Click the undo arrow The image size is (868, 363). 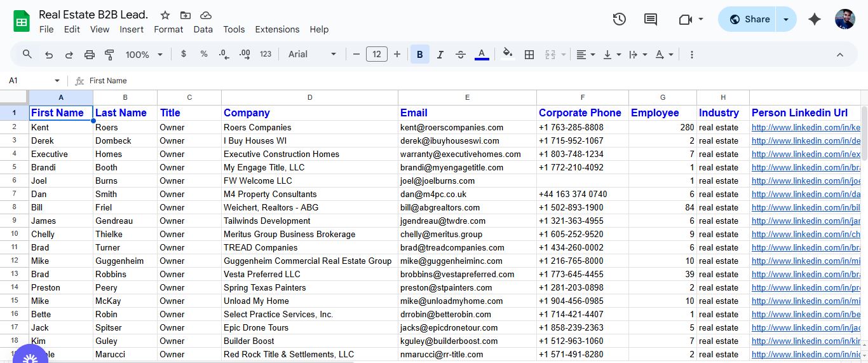coord(49,55)
